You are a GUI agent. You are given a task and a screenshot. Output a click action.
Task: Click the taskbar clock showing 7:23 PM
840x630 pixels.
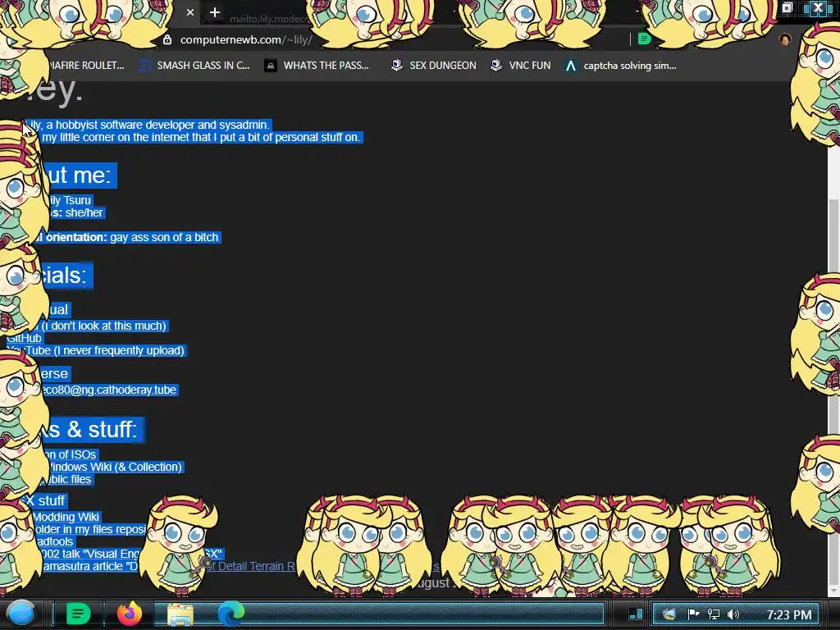click(788, 614)
